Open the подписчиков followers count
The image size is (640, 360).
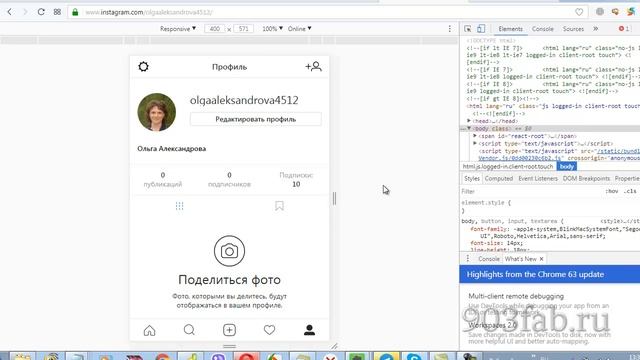(229, 180)
